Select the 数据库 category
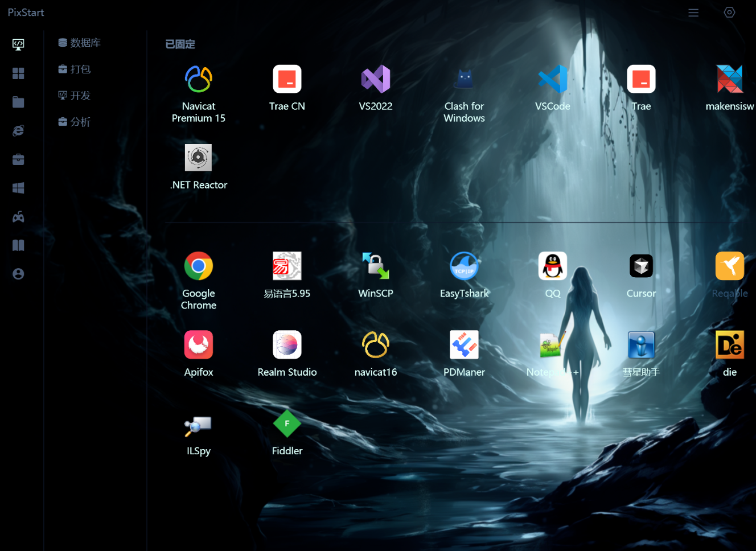 coord(80,43)
